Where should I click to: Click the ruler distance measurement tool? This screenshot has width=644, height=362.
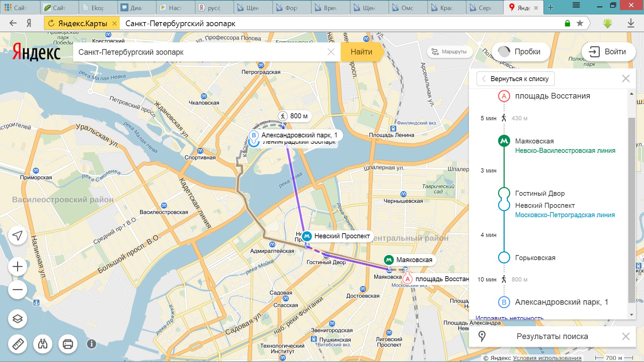(17, 344)
